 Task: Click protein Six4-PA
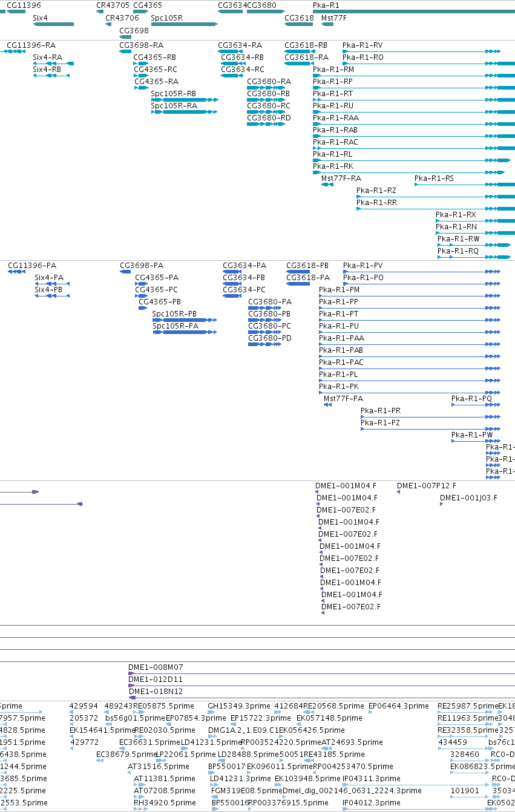coord(48,278)
